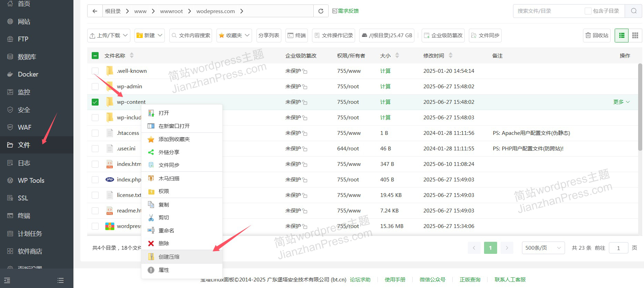The image size is (644, 288).
Task: Toggle the select-all files checkbox
Action: (95, 56)
